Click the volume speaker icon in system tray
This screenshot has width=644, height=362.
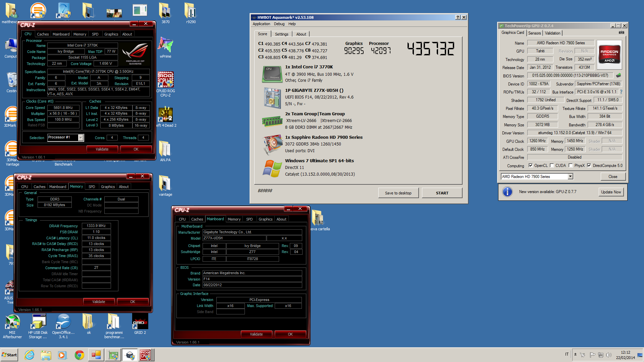[609, 355]
